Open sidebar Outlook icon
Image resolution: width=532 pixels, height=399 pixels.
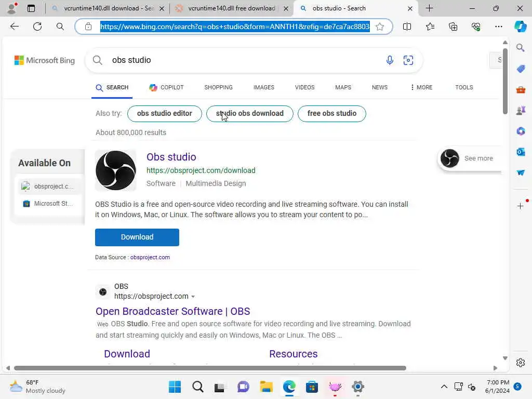[x=521, y=152]
